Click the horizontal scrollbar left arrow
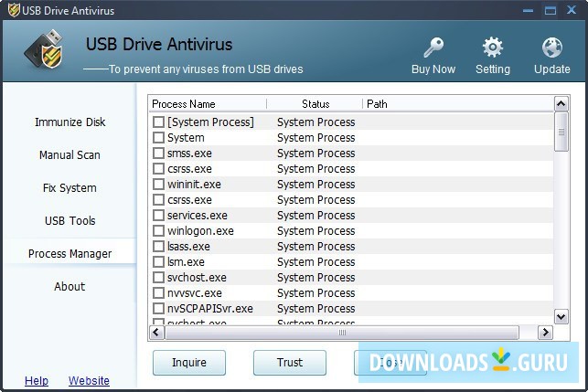Image resolution: width=588 pixels, height=392 pixels. pos(156,333)
